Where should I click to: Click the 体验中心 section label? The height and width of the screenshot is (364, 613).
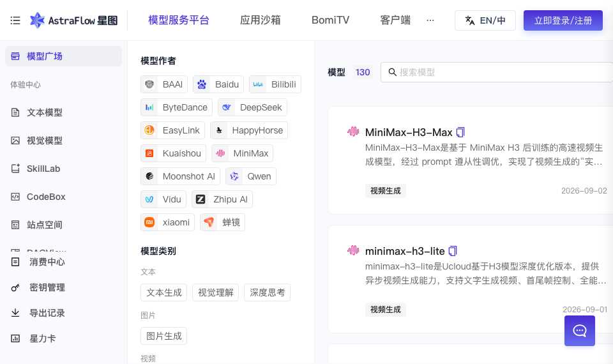click(26, 85)
